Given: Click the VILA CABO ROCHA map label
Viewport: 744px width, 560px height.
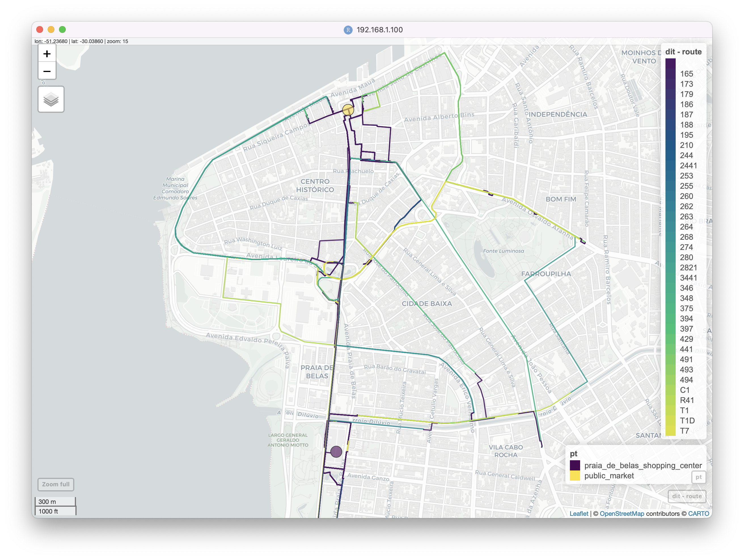Looking at the screenshot, I should [x=506, y=451].
